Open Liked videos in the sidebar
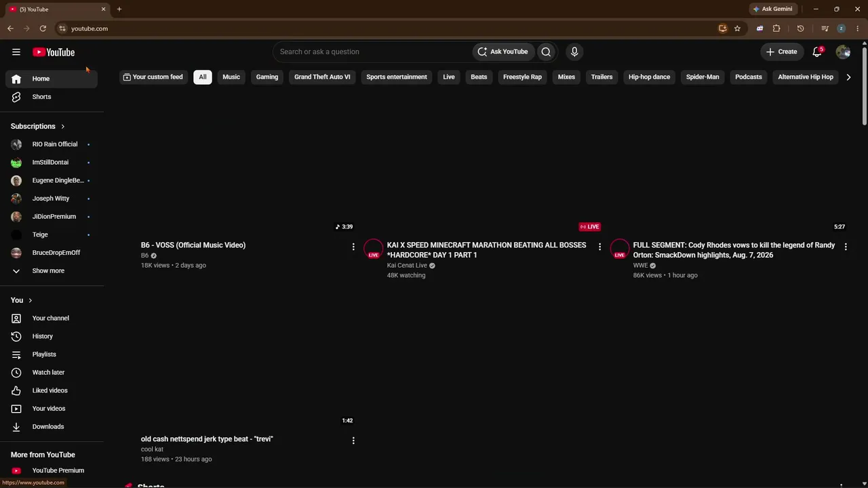The height and width of the screenshot is (488, 868). pos(52,390)
